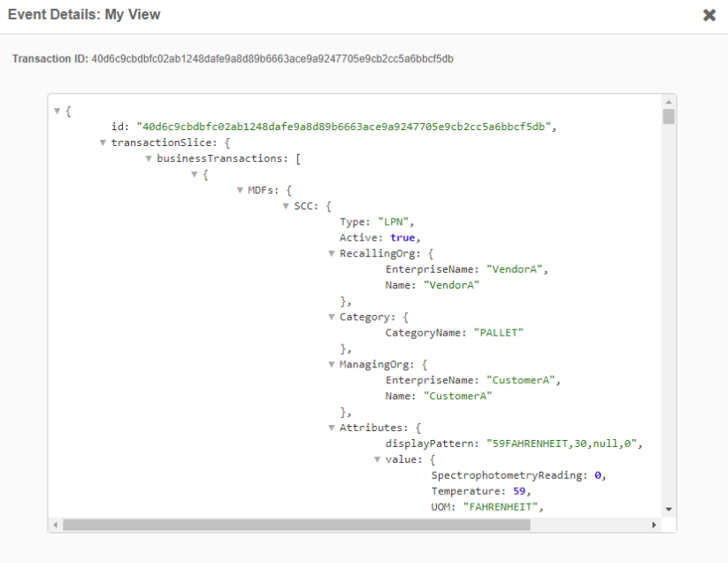Click the displayPattern key label
Viewport: 728px width, 563px height.
(432, 443)
